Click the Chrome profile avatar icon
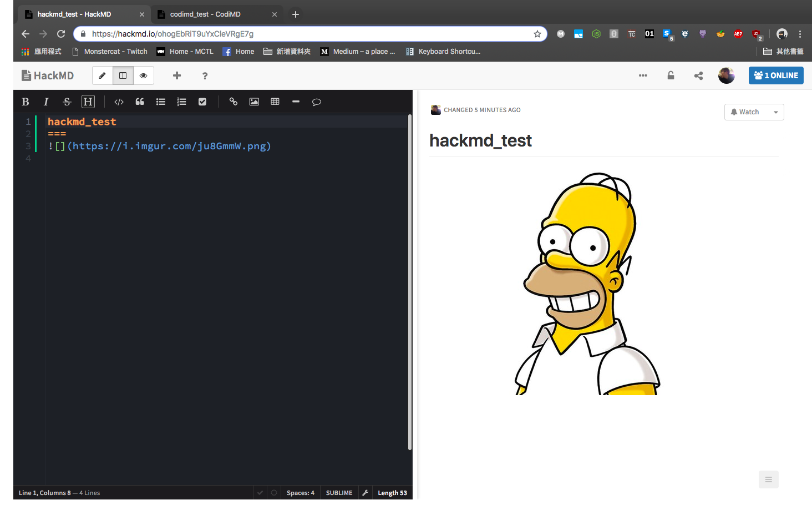This screenshot has width=812, height=515. [x=782, y=34]
